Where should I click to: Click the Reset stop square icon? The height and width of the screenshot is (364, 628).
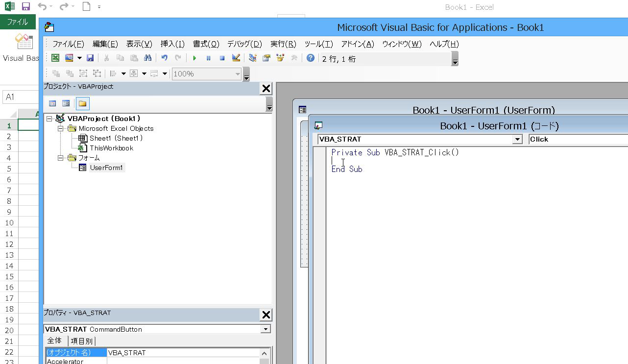[x=222, y=58]
